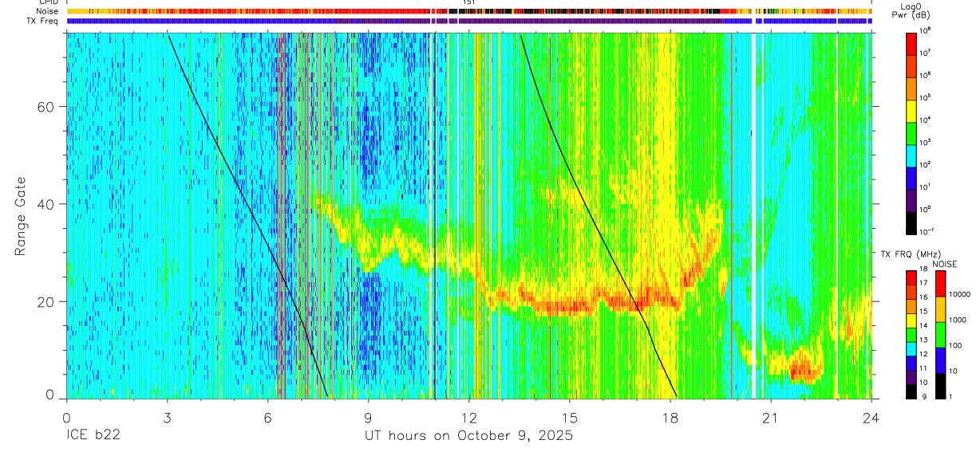Click the 'NOISE' legend title above the colorbar
The width and height of the screenshot is (980, 452).
pyautogui.click(x=945, y=264)
